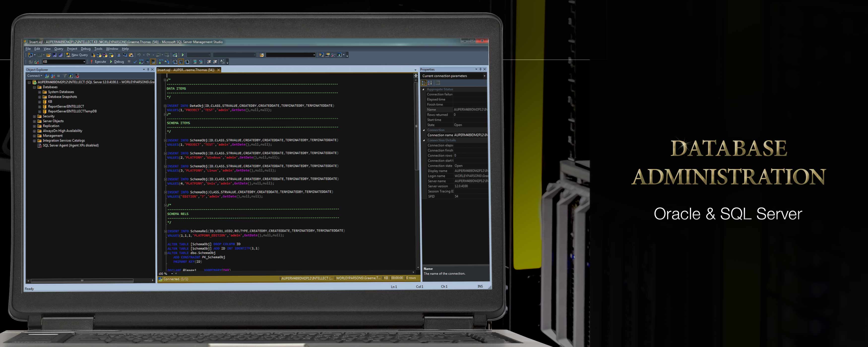
Task: Click the Refresh icon in Object Explorer
Action: [71, 76]
